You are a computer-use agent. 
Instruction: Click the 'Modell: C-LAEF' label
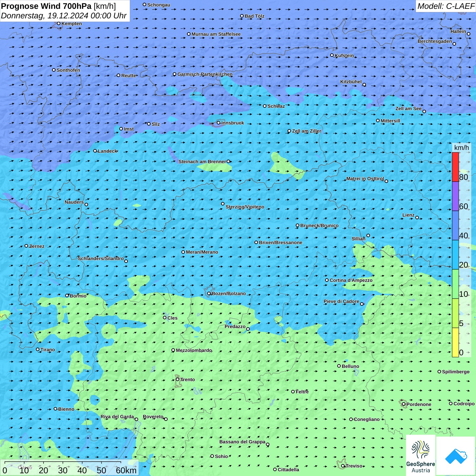coord(445,6)
